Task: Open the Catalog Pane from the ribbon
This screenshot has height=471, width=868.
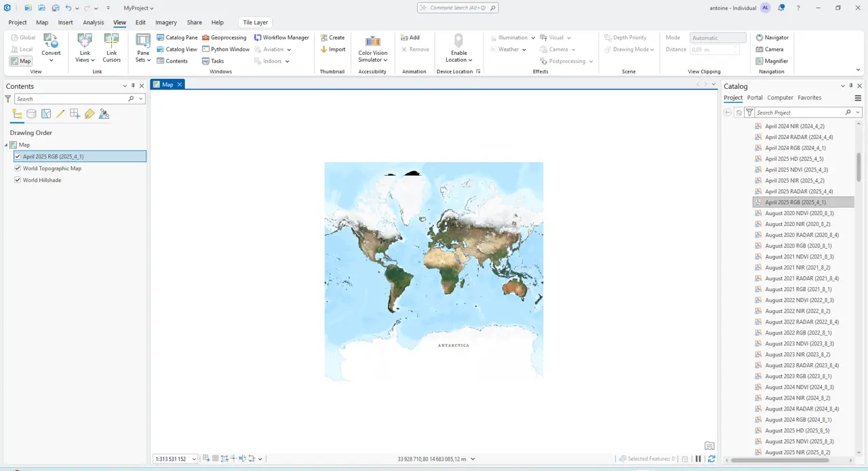Action: click(x=181, y=37)
